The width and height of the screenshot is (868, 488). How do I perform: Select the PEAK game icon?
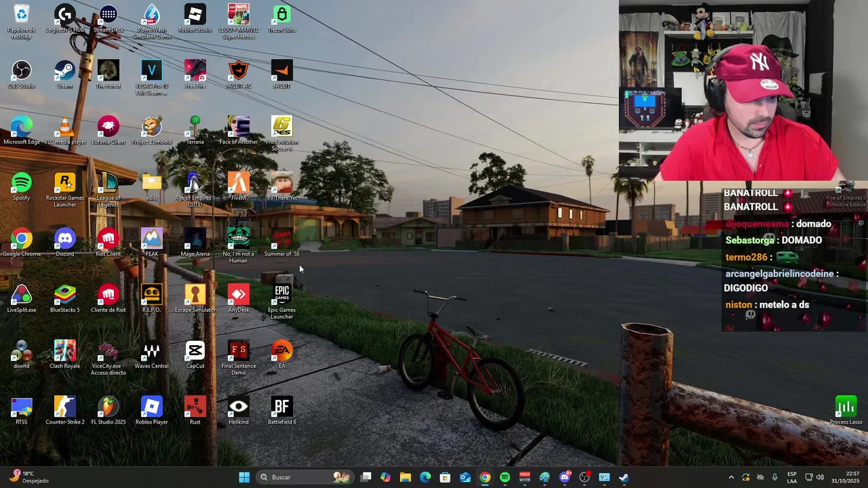pyautogui.click(x=152, y=243)
